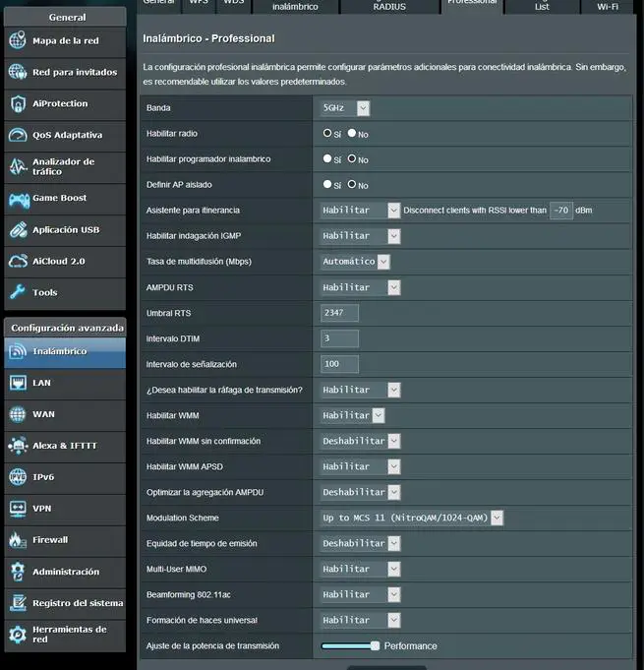
Task: Select No for Definir AP aislado
Action: click(x=352, y=184)
